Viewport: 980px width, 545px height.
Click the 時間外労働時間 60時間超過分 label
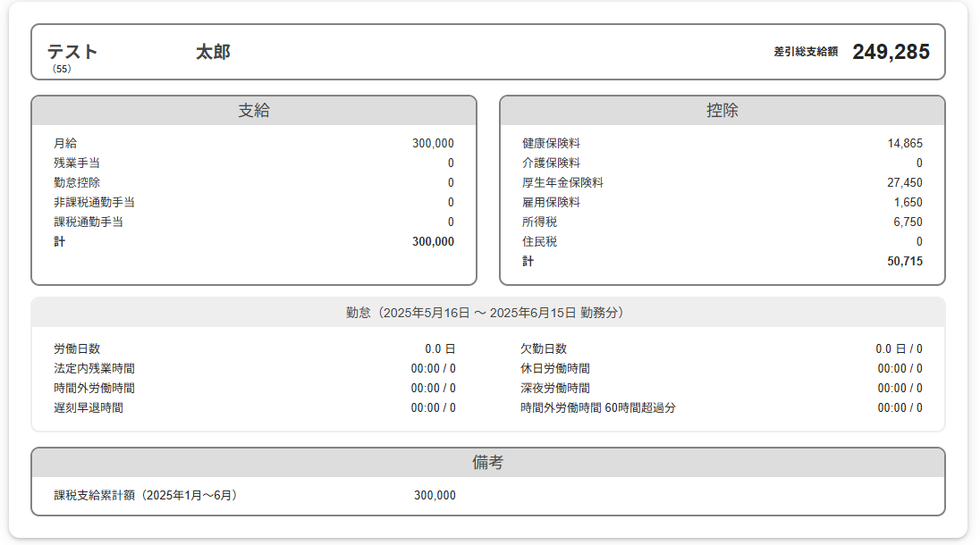click(x=598, y=408)
